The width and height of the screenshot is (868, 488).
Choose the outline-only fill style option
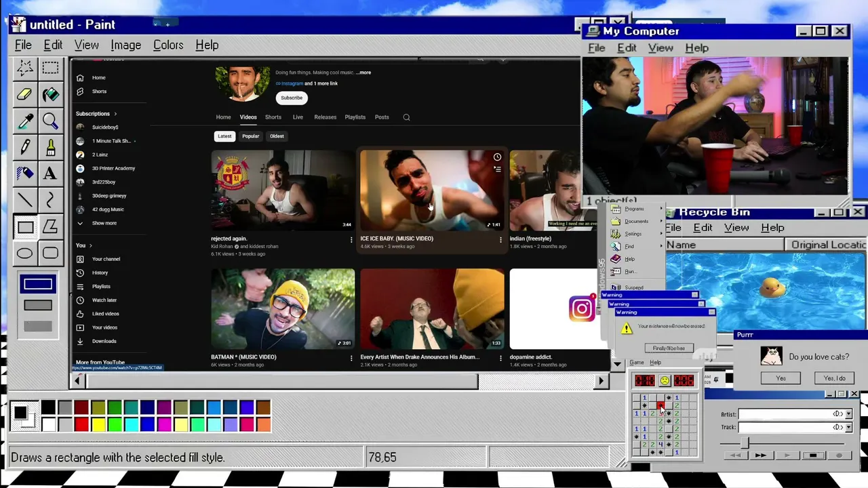tap(38, 285)
